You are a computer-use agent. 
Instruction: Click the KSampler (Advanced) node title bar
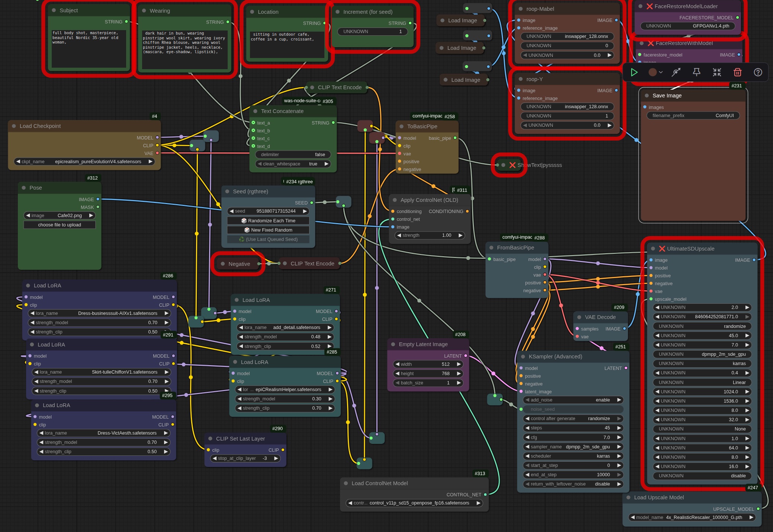tap(555, 357)
